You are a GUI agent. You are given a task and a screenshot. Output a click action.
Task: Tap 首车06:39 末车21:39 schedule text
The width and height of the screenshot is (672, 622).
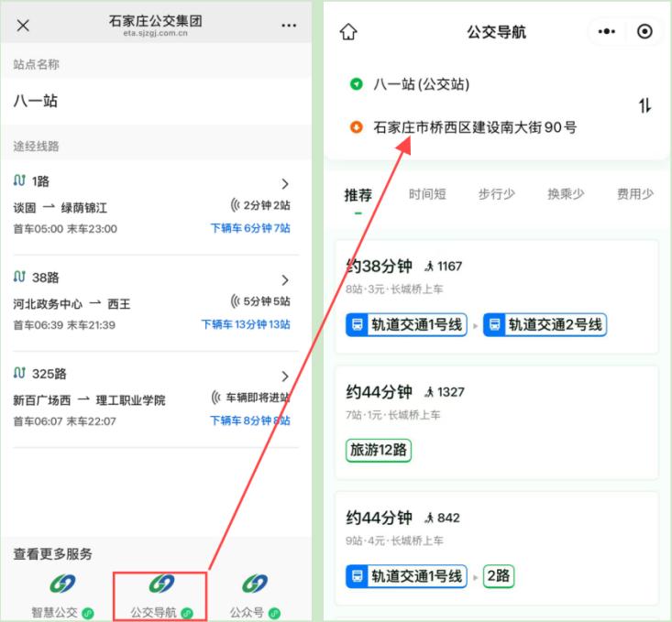(x=64, y=325)
